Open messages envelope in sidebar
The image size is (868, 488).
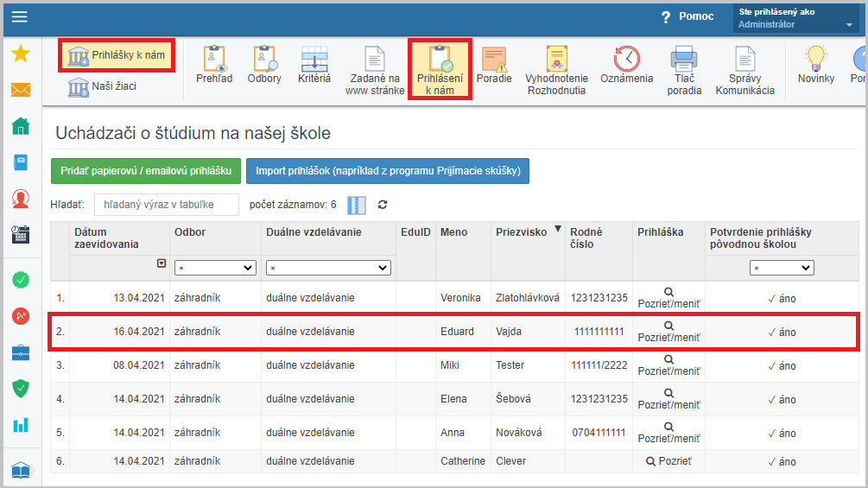(21, 90)
